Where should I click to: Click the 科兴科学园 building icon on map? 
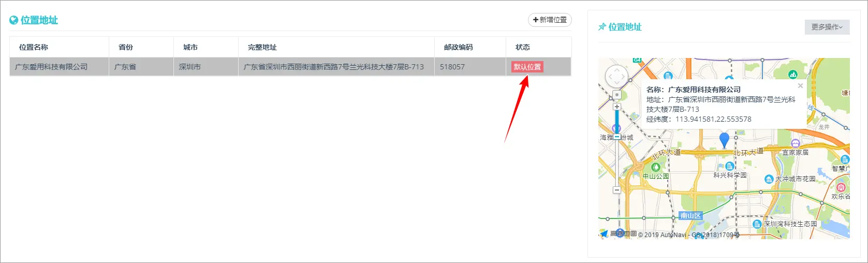(x=729, y=166)
